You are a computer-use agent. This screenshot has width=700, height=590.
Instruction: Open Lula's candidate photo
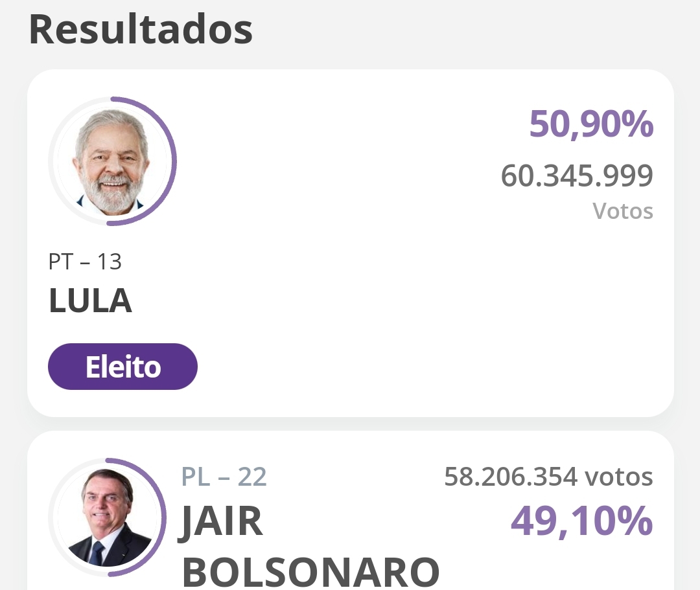(x=111, y=161)
